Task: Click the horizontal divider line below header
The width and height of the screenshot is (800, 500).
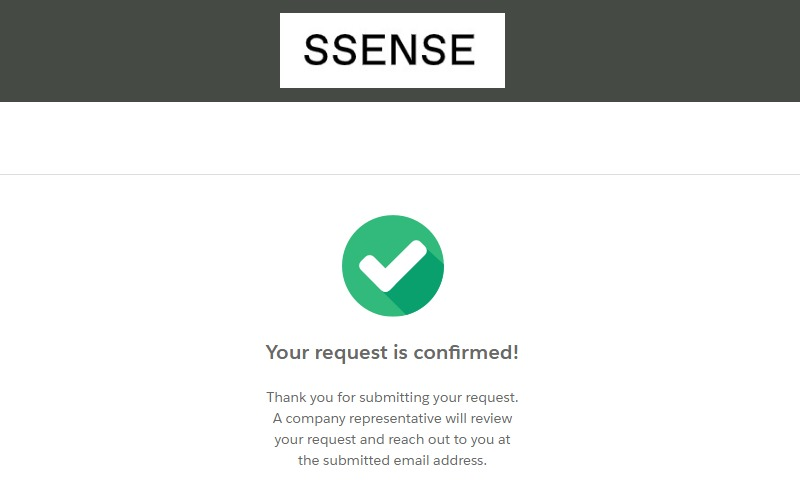Action: point(400,174)
